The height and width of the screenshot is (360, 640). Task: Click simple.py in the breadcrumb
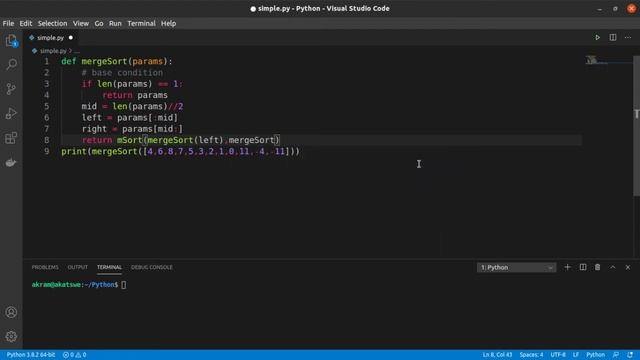click(x=53, y=51)
